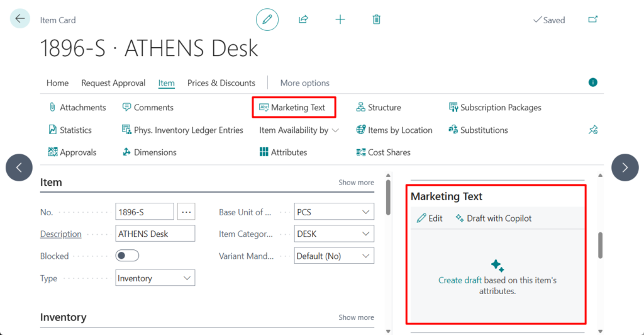The height and width of the screenshot is (335, 644).
Task: Expand Item Availability by menu
Action: (x=299, y=130)
